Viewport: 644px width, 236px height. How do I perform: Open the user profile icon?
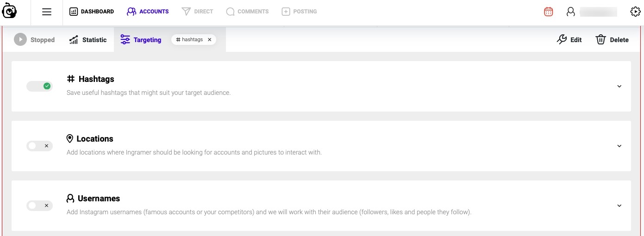point(571,12)
